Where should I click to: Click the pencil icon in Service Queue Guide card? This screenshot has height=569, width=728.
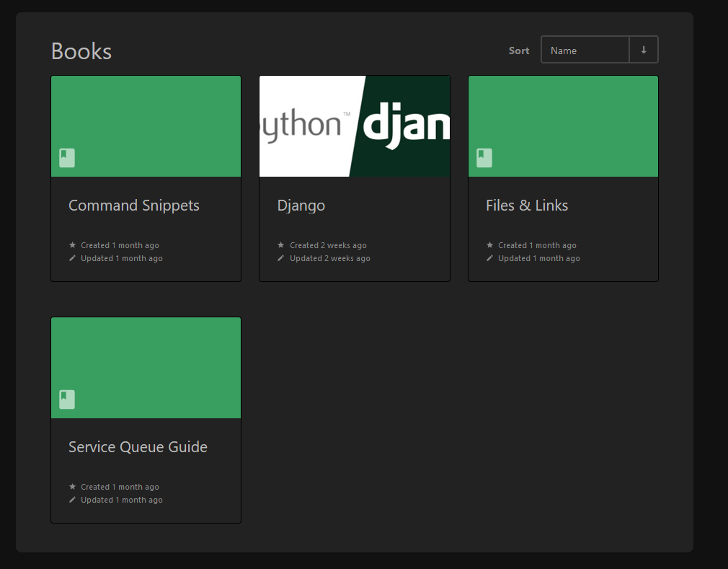click(x=72, y=500)
